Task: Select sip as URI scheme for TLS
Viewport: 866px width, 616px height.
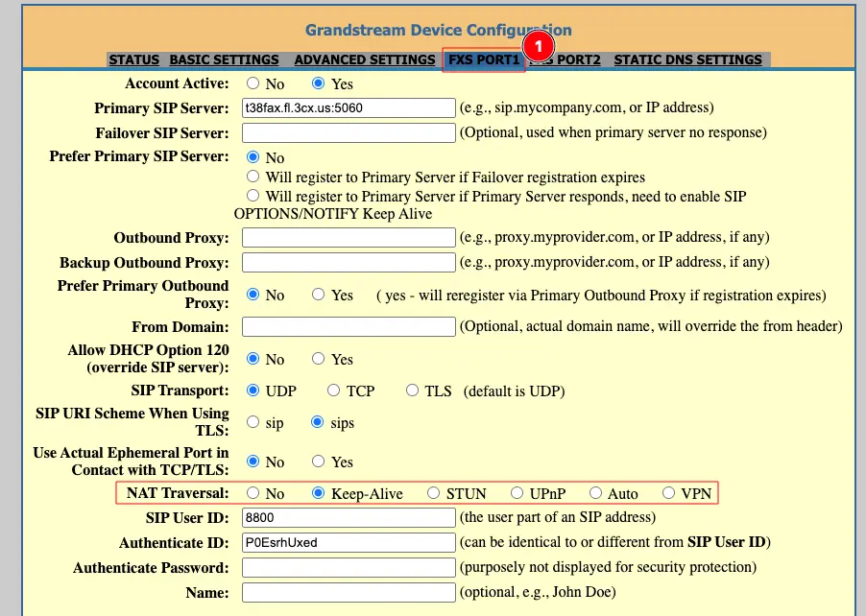Action: click(253, 422)
